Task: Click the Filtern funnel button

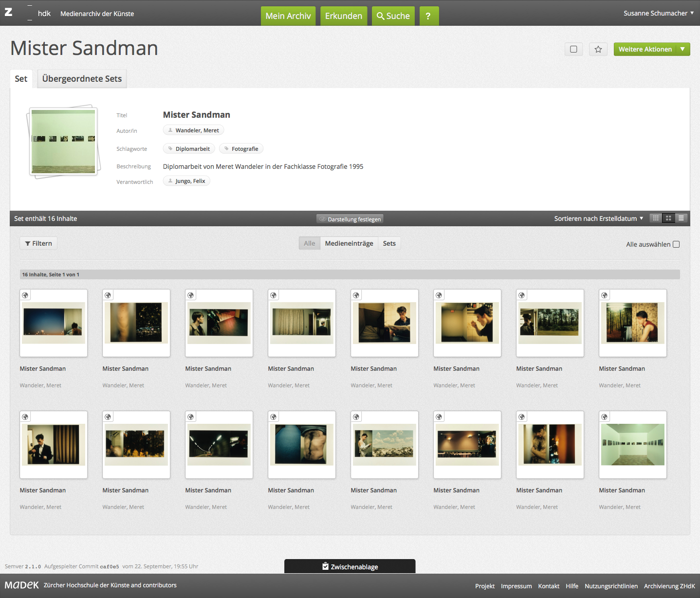Action: (38, 243)
